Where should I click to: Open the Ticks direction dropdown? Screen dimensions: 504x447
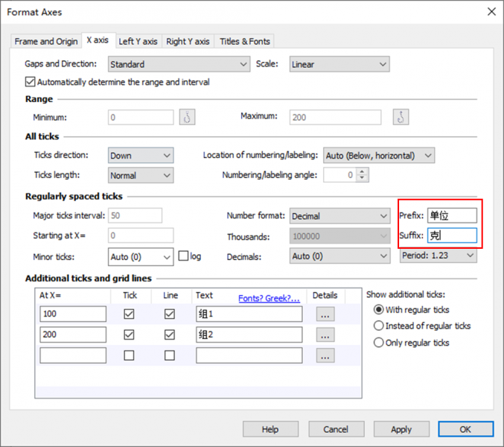pyautogui.click(x=141, y=156)
